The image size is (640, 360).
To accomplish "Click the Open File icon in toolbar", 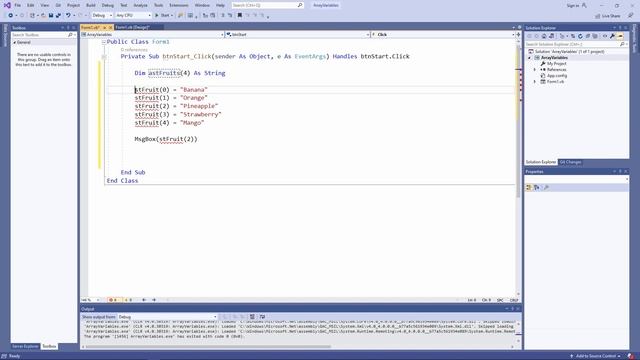I will click(x=43, y=15).
